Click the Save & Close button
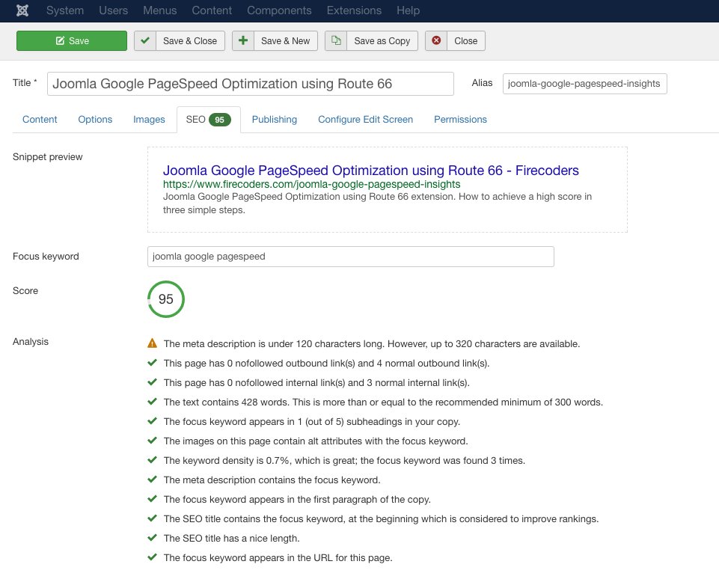Viewport: 719px width, 588px height. coord(180,40)
